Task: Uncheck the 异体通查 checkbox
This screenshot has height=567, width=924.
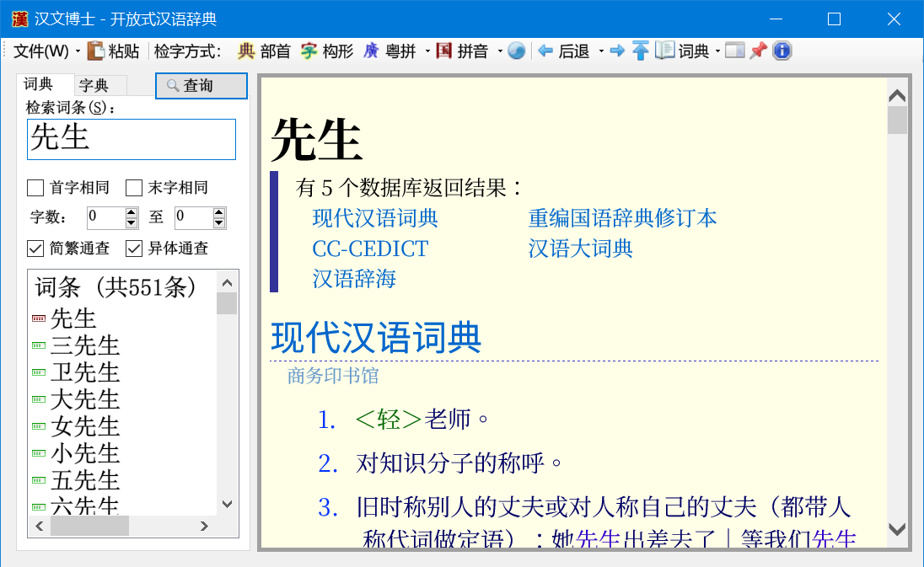Action: coord(134,249)
